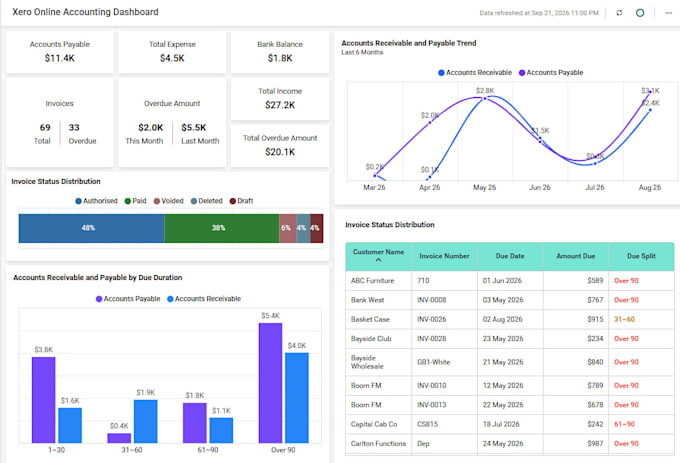This screenshot has height=463, width=680.
Task: Toggle Accounts Receivable legend in trend chart
Action: coord(475,72)
